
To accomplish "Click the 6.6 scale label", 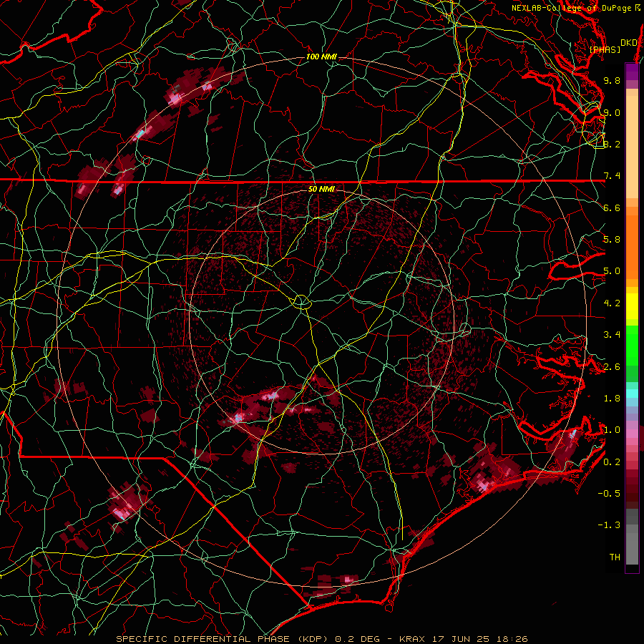I will click(x=612, y=208).
